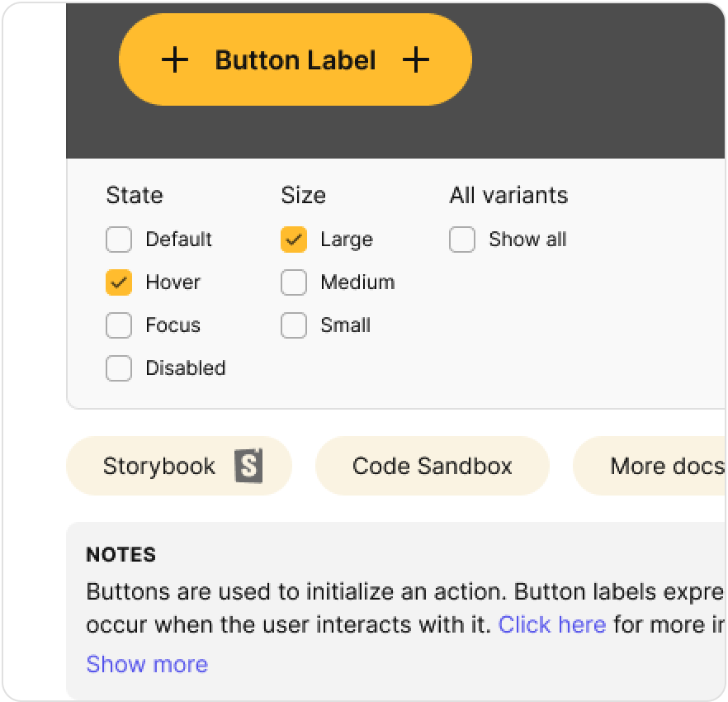Expand notes via Show more link
The height and width of the screenshot is (702, 728).
146,664
